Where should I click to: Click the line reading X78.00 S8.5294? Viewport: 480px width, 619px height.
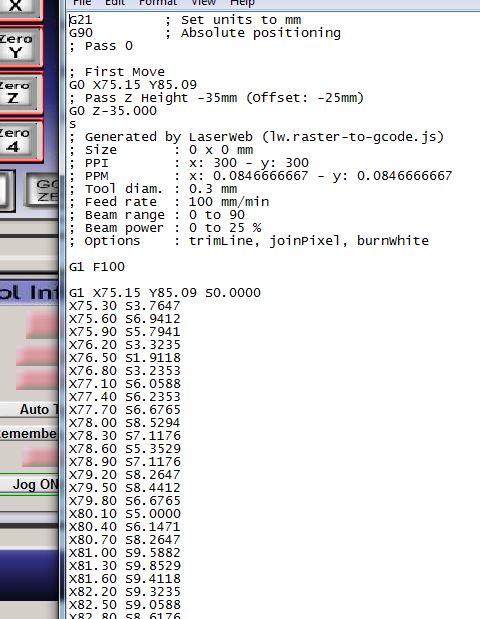coord(124,423)
